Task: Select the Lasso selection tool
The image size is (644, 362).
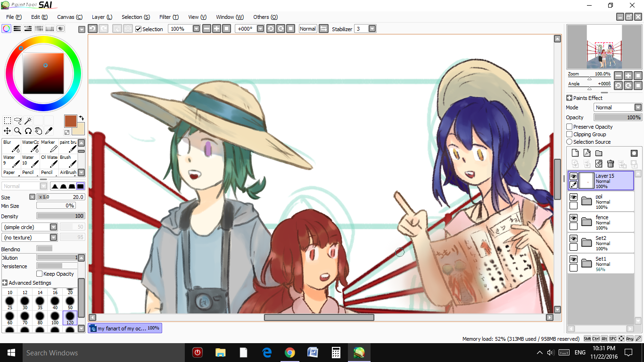Action: (x=18, y=121)
